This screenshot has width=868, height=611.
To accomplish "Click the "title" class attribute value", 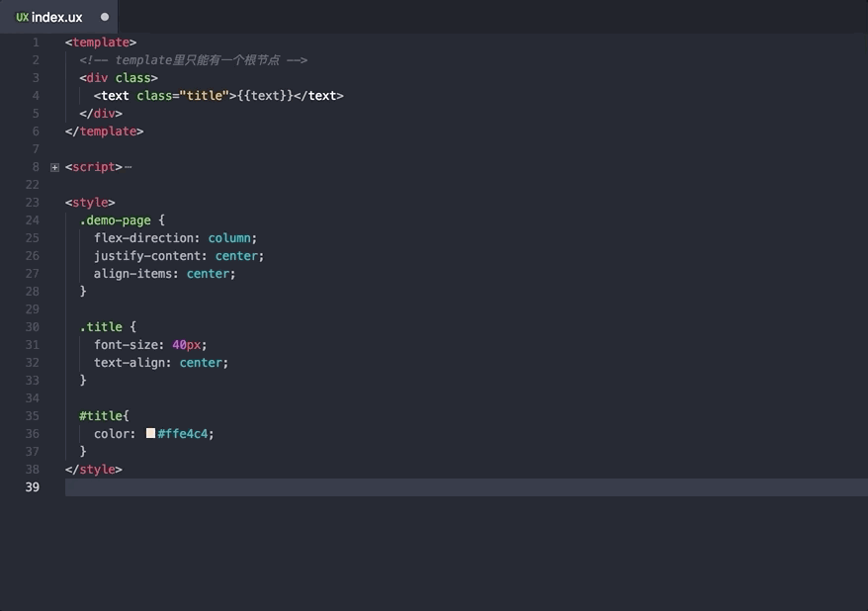I will (x=205, y=95).
